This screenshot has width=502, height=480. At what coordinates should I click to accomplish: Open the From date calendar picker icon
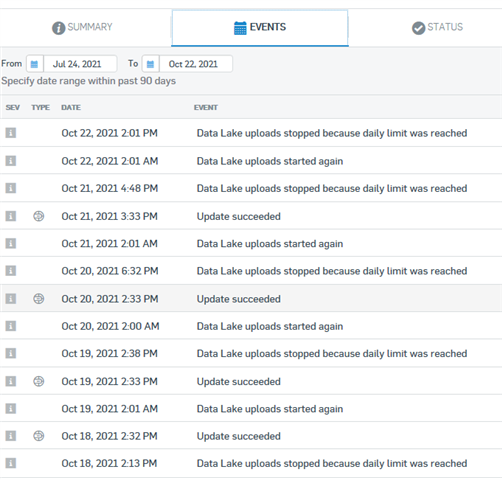pos(35,64)
